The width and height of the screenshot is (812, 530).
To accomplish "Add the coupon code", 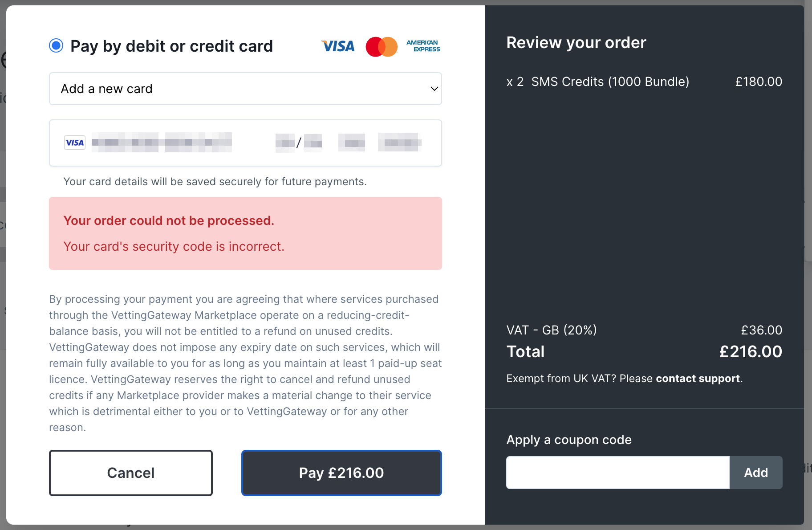I will (x=756, y=473).
